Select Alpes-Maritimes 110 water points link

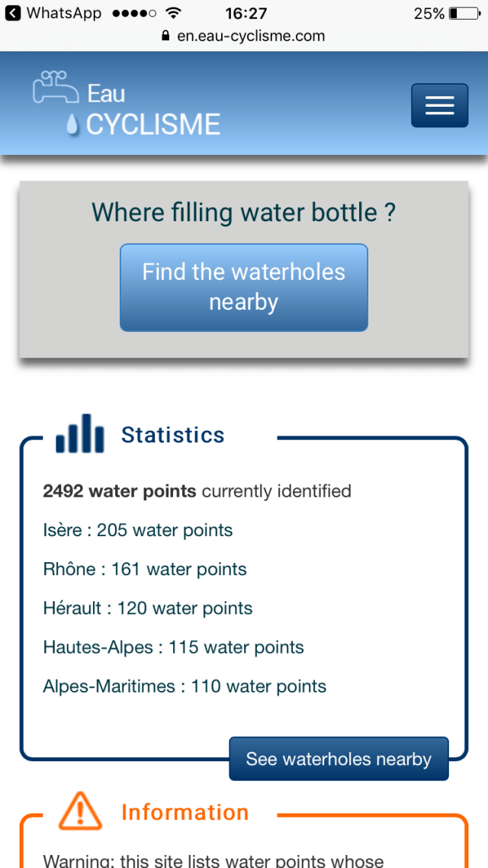[x=185, y=686]
